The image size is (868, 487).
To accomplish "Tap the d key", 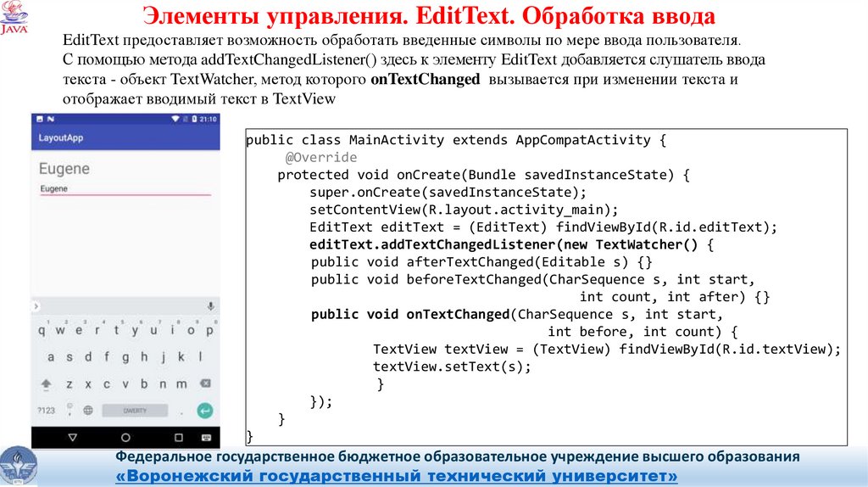I will tap(88, 357).
